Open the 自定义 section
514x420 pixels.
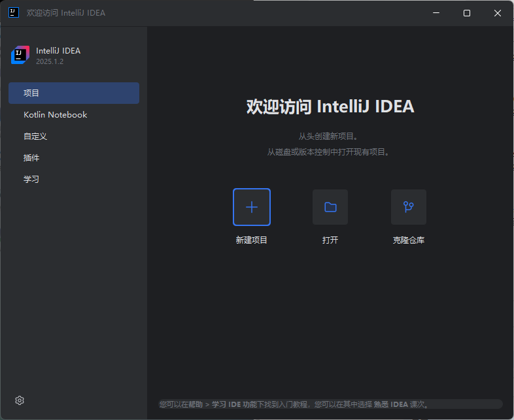(74, 136)
